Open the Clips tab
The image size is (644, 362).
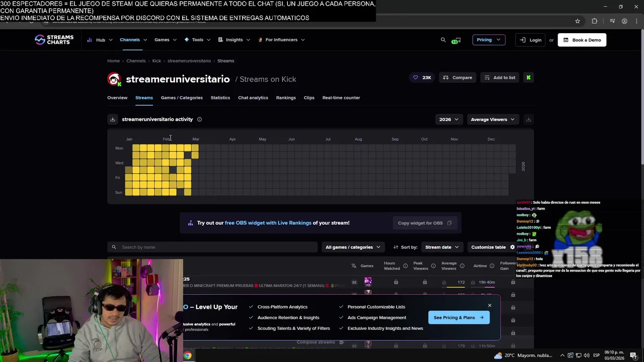click(x=309, y=98)
